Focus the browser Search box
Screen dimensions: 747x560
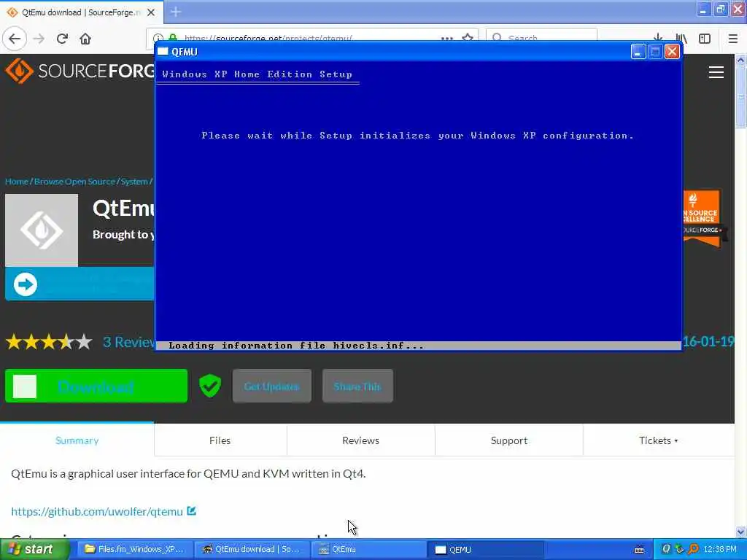(x=541, y=36)
